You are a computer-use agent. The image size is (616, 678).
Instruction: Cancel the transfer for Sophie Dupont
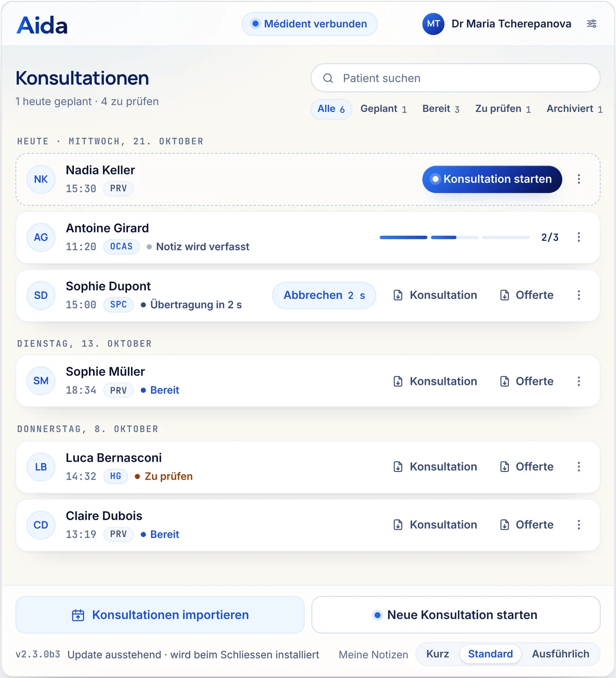point(324,295)
